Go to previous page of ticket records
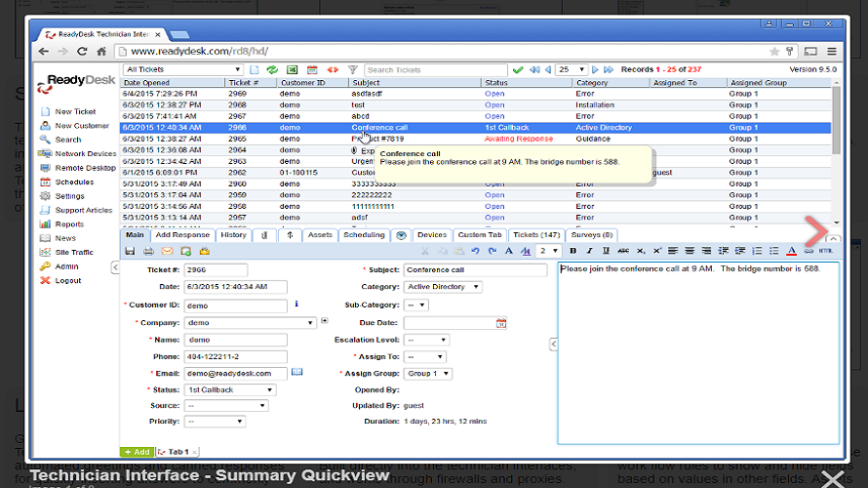The image size is (868, 488). click(x=548, y=70)
